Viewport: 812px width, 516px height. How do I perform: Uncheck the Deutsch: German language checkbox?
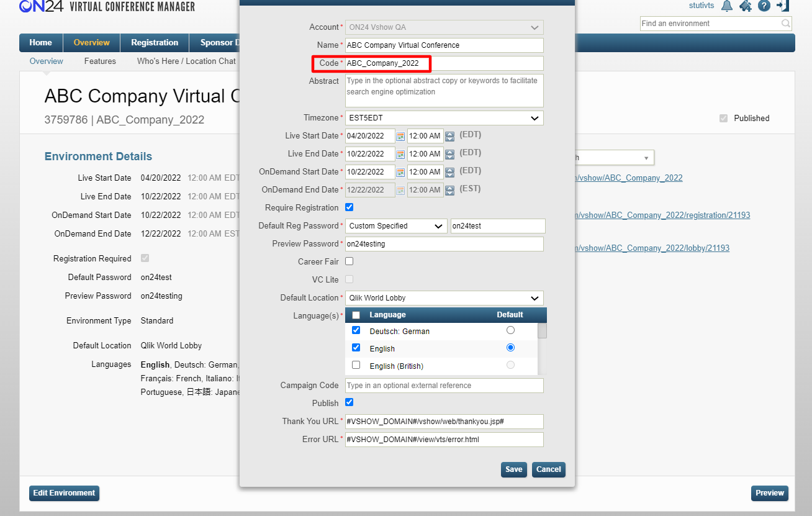click(356, 330)
